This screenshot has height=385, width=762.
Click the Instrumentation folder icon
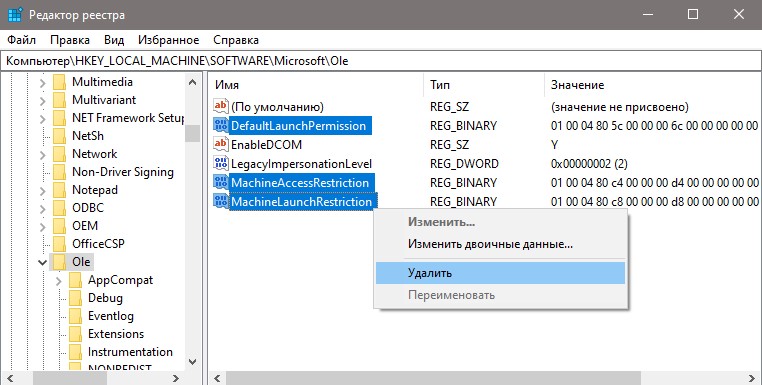coord(75,352)
